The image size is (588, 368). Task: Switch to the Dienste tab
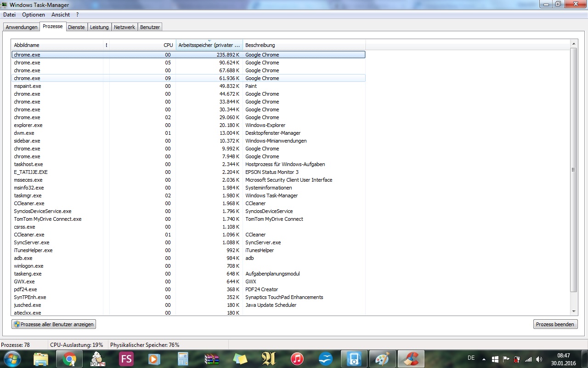click(x=76, y=27)
